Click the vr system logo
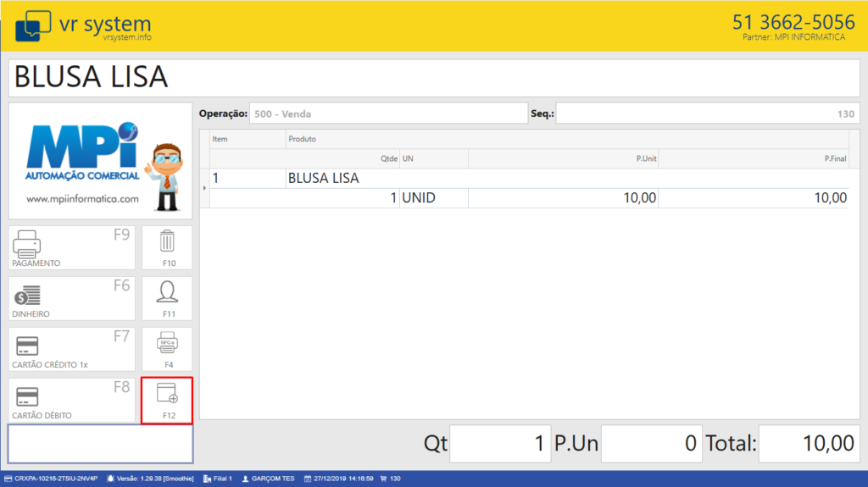The width and height of the screenshot is (868, 487). pos(82,25)
